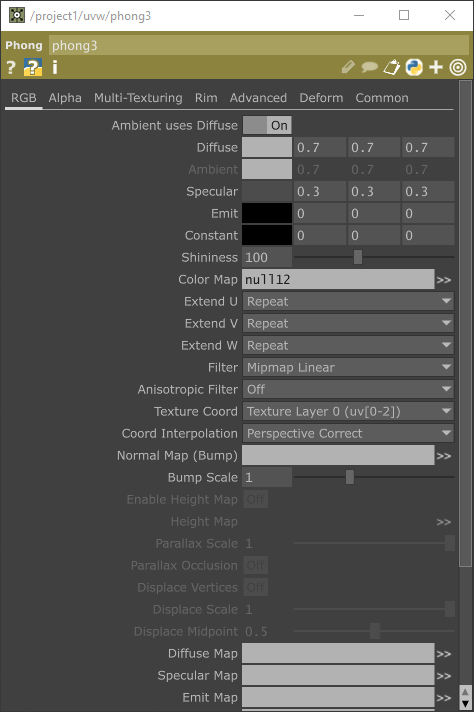This screenshot has width=474, height=712.
Task: Open the Texture Coord dropdown
Action: coord(348,411)
